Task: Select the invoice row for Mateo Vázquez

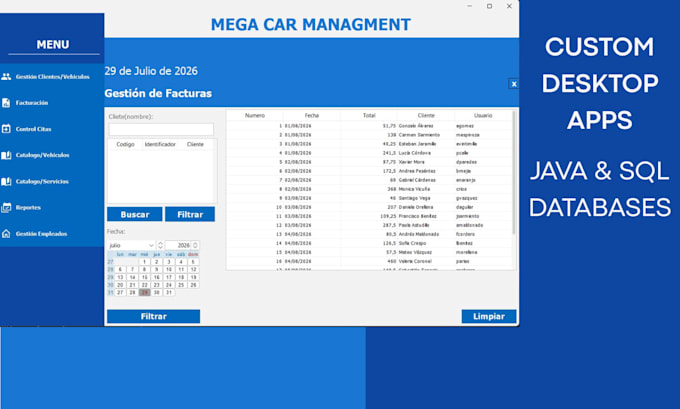Action: click(x=369, y=252)
